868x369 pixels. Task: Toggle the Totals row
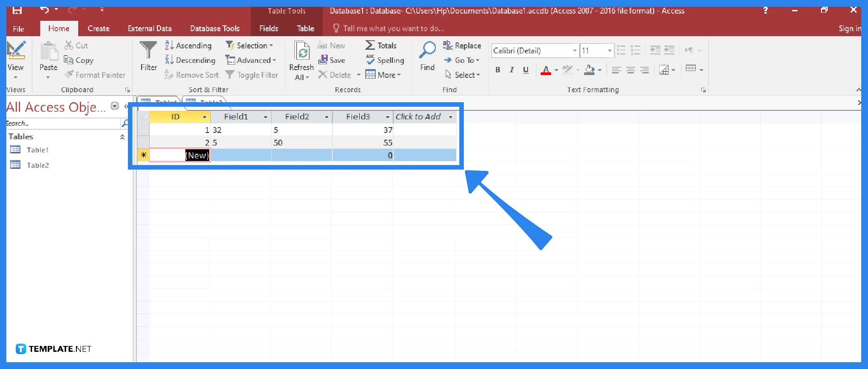[381, 45]
